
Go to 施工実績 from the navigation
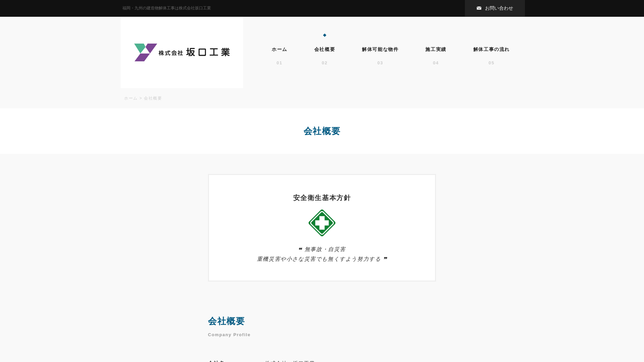coord(435,49)
